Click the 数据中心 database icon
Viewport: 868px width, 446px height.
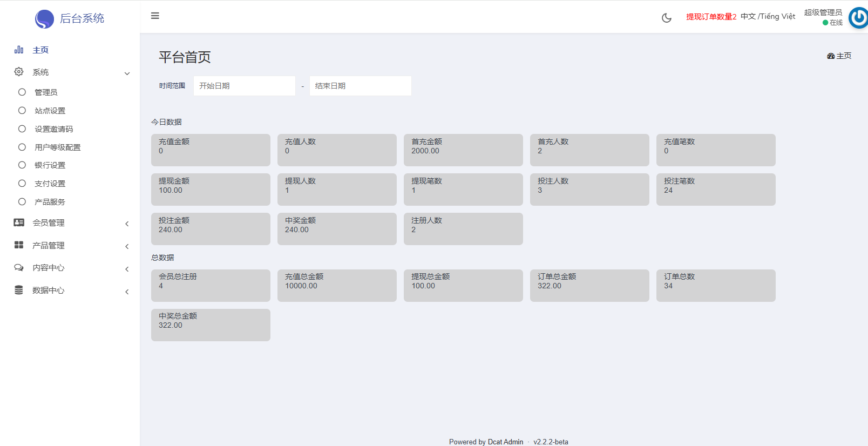19,290
